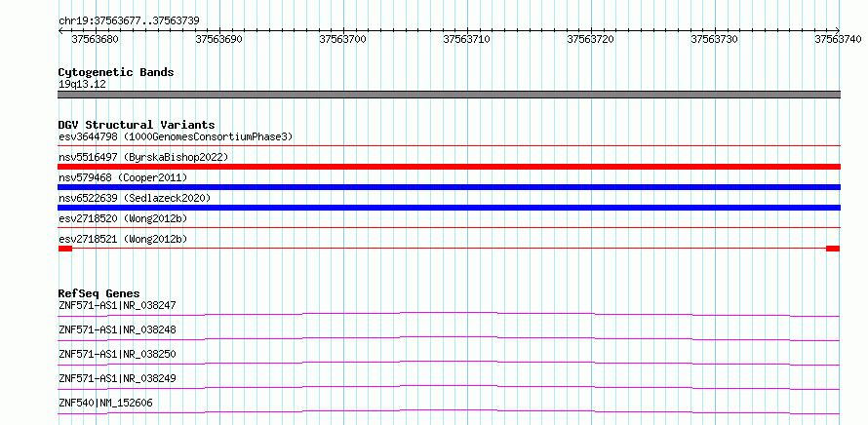The height and width of the screenshot is (425, 868).
Task: Click the thick red nsv5516497 variant bar
Action: point(450,167)
